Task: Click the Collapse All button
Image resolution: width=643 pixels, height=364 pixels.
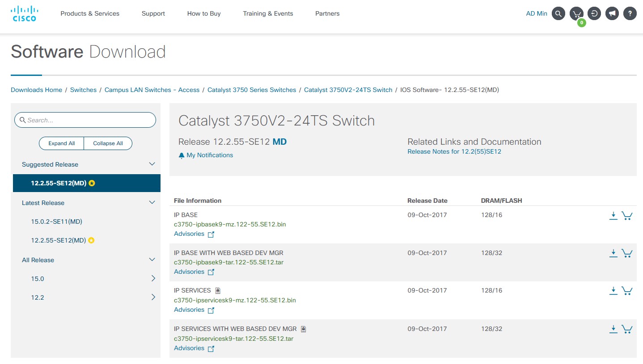Action: [x=108, y=143]
